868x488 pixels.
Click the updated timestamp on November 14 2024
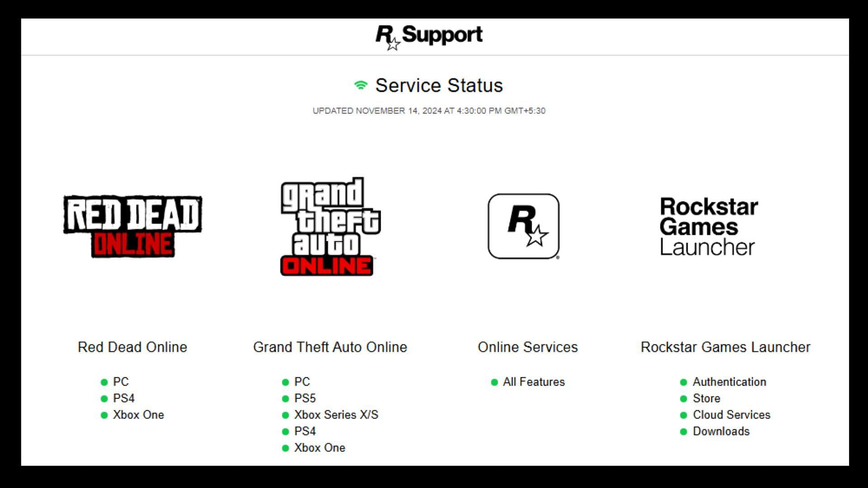pyautogui.click(x=429, y=111)
